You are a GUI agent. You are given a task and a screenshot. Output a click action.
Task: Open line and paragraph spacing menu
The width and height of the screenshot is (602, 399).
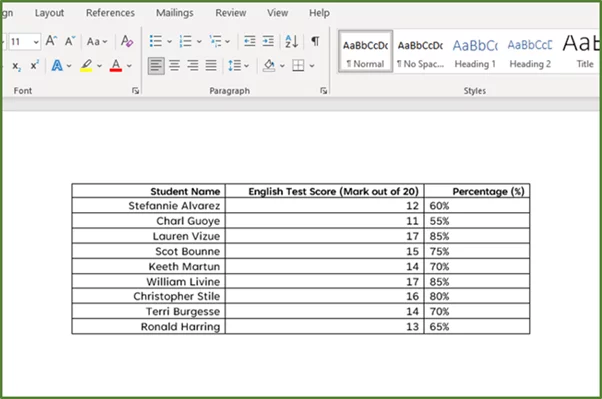coord(238,66)
